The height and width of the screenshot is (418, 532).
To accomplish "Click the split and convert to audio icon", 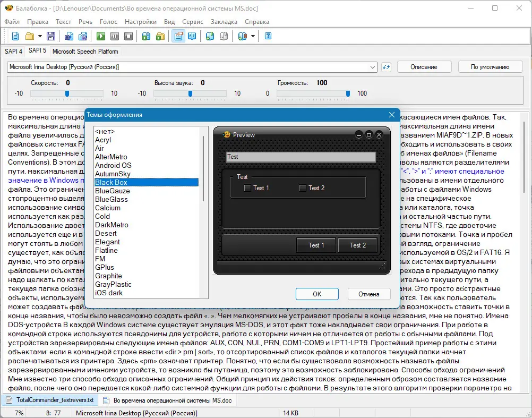I will coord(83,36).
